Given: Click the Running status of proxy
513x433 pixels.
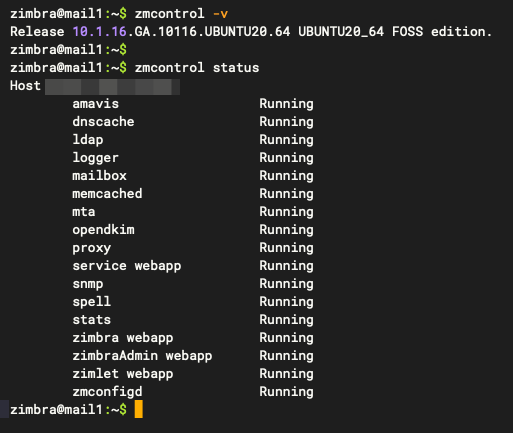Looking at the screenshot, I should click(x=286, y=248).
